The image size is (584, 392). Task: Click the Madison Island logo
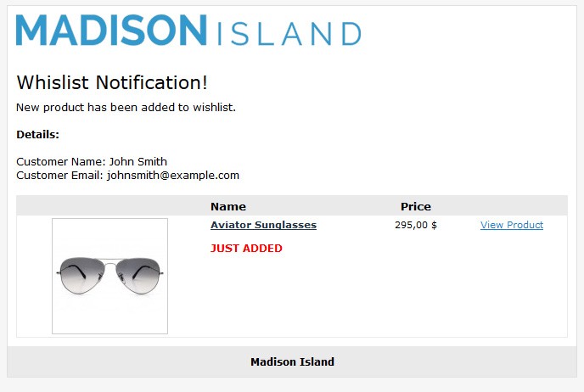[x=188, y=31]
